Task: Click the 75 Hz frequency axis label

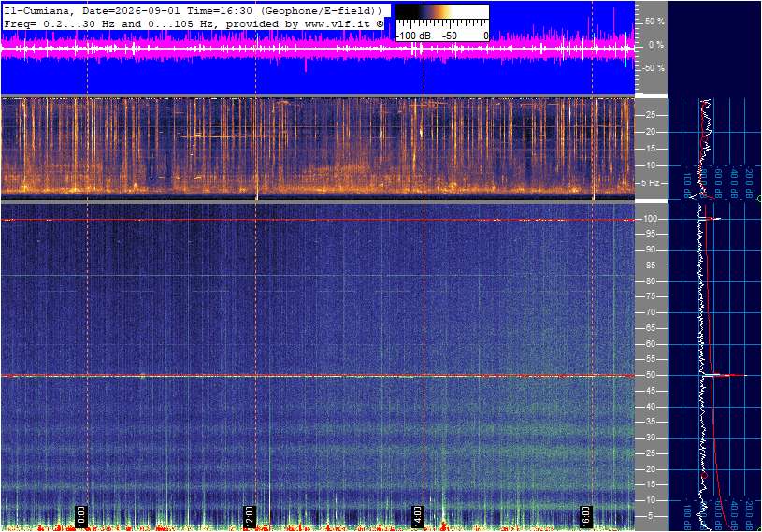Action: point(650,296)
